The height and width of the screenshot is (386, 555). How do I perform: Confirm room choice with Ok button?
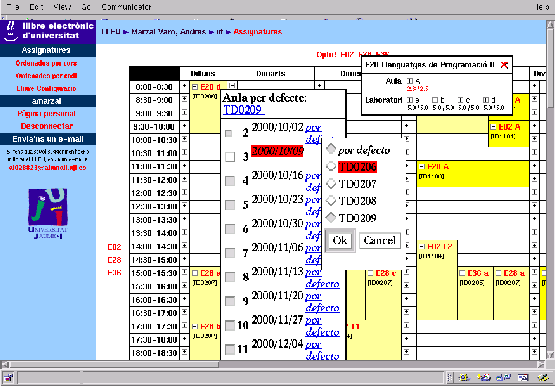pos(340,241)
